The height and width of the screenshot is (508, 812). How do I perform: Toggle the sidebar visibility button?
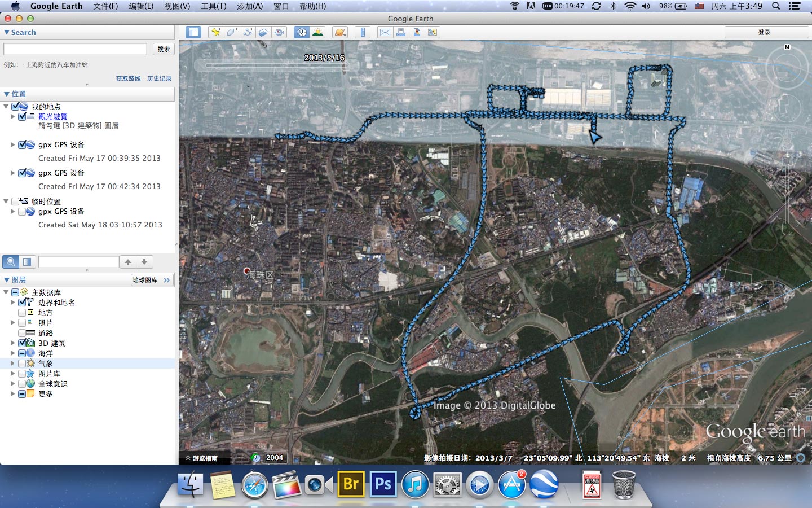(193, 32)
